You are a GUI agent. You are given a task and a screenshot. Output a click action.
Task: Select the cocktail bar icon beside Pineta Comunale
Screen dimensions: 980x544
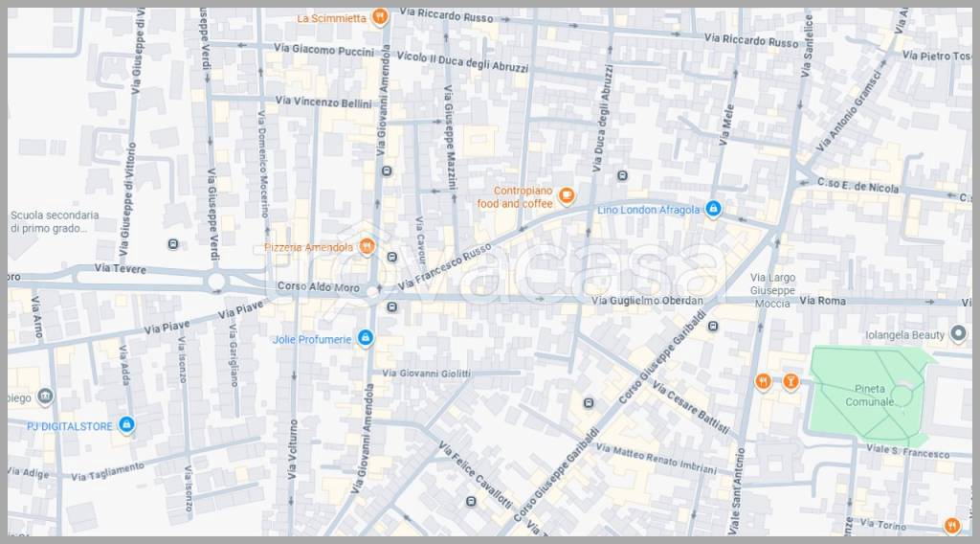click(790, 382)
